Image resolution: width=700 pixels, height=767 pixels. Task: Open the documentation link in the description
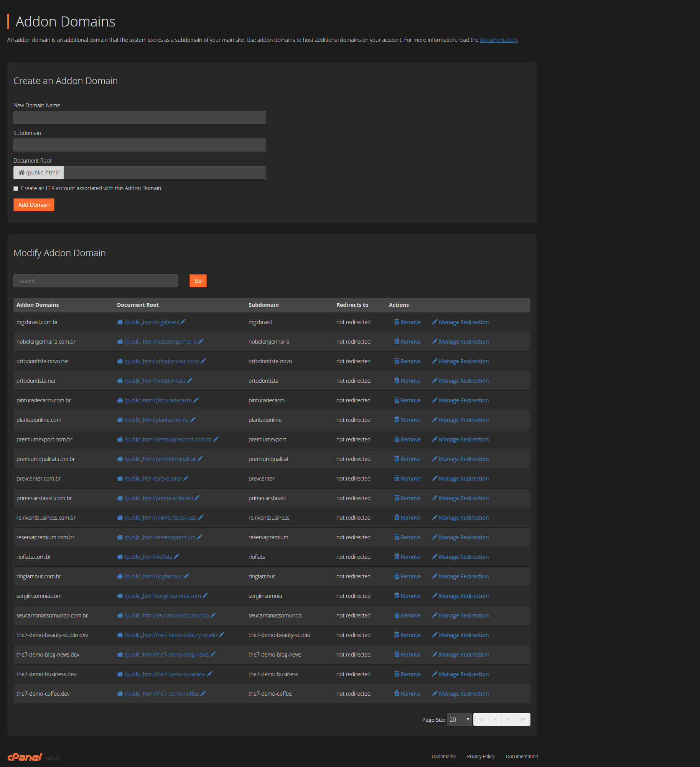coord(498,40)
